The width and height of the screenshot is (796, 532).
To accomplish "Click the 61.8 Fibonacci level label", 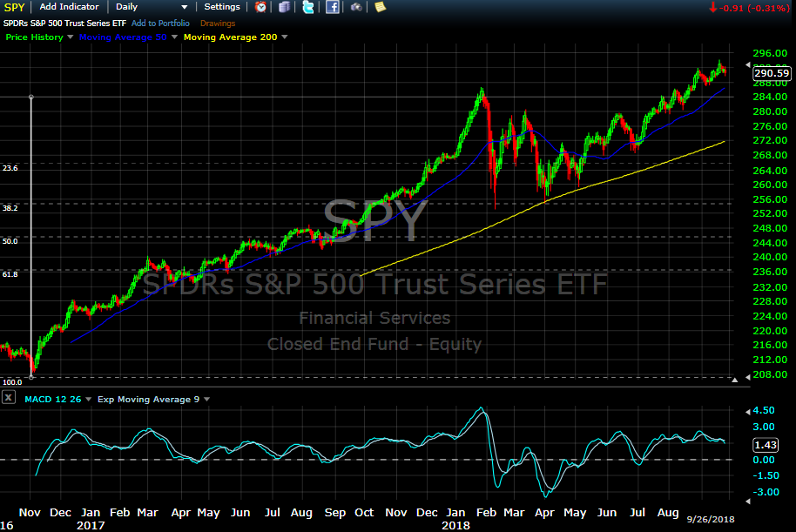I will click(x=10, y=274).
